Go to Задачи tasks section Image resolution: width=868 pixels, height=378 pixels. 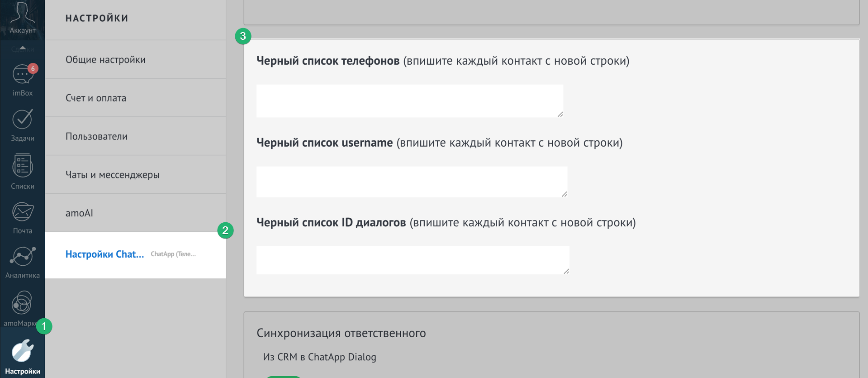(x=22, y=124)
